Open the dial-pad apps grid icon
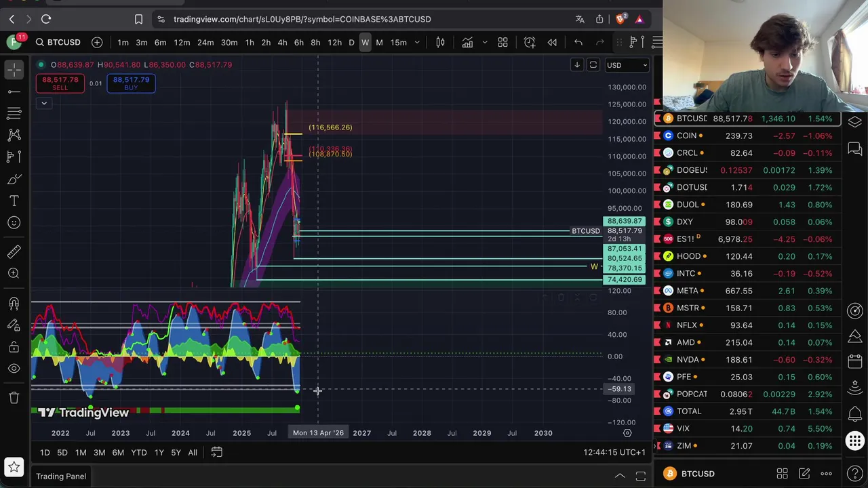The width and height of the screenshot is (868, 488). [855, 442]
